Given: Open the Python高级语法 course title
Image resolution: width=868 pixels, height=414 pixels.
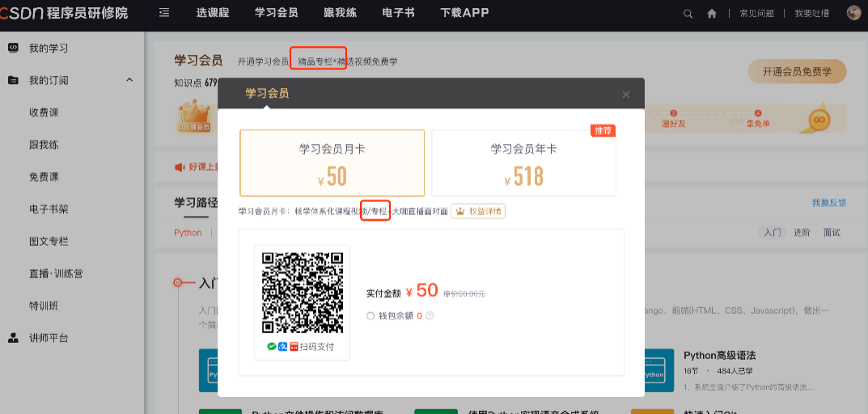Looking at the screenshot, I should 720,355.
